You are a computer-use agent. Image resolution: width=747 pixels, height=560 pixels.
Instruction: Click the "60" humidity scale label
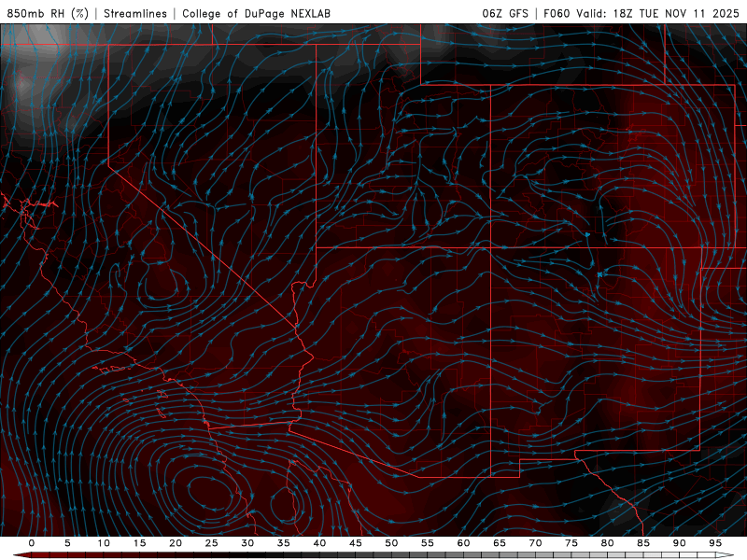[x=463, y=543]
